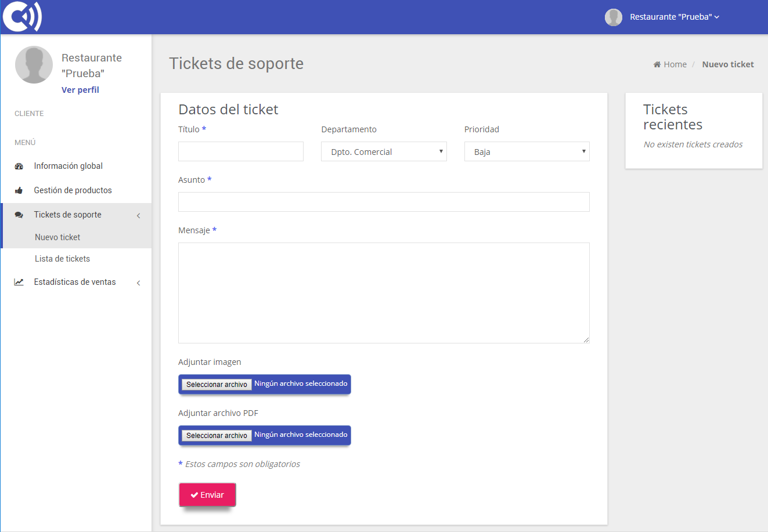Click the Enviar button

tap(207, 494)
